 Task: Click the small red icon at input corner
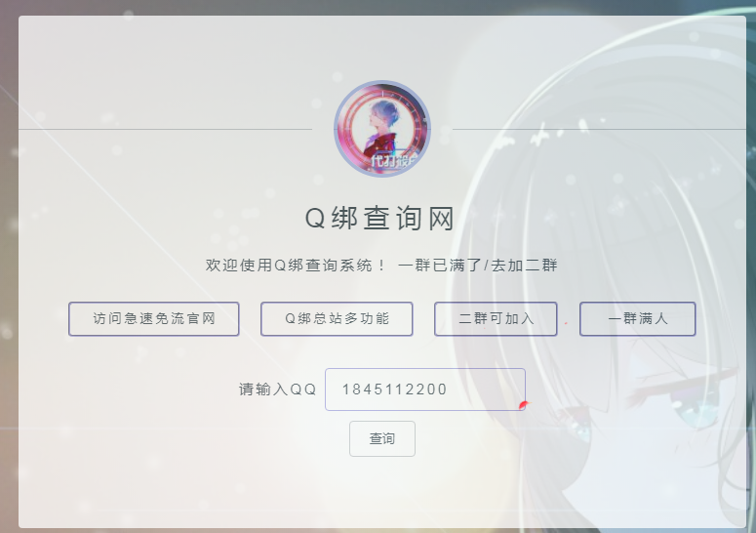tap(524, 404)
